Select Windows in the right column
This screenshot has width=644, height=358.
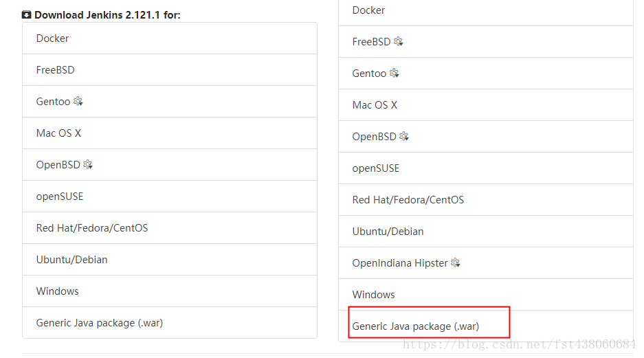486,294
